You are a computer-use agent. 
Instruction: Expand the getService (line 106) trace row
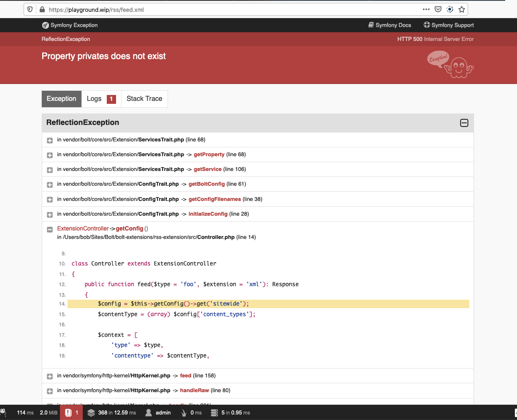[x=50, y=170]
